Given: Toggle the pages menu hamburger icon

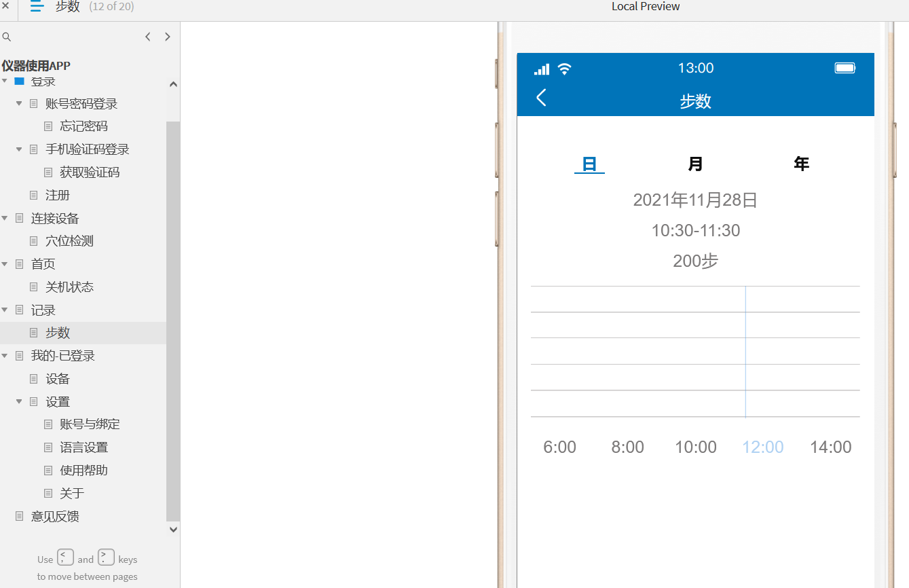Looking at the screenshot, I should [37, 7].
